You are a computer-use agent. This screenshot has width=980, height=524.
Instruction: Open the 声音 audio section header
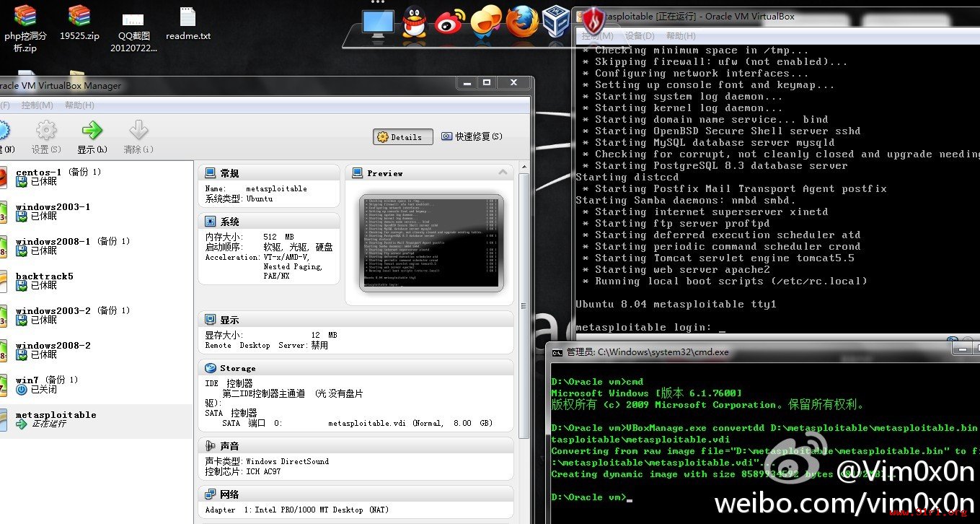point(356,446)
